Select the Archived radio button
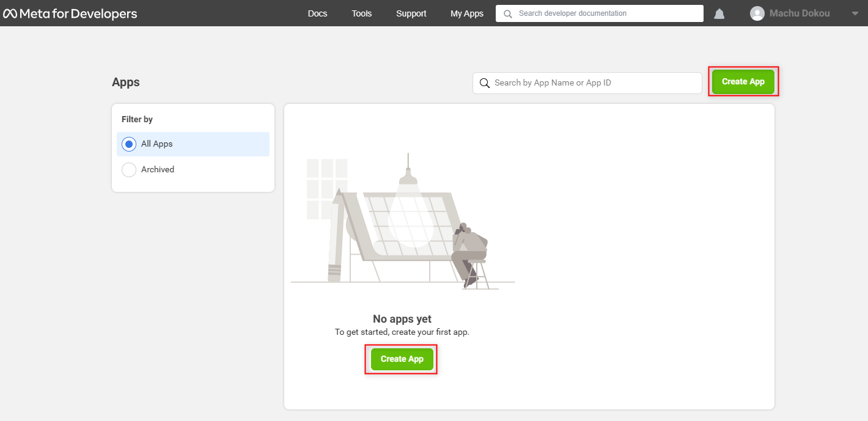Image resolution: width=868 pixels, height=421 pixels. [129, 170]
